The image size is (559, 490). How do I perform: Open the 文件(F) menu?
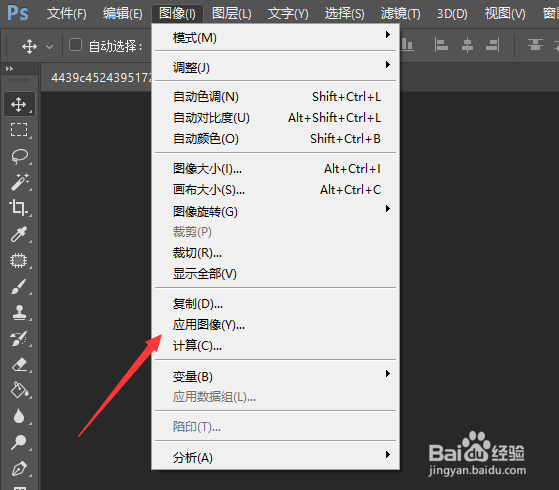pos(67,14)
